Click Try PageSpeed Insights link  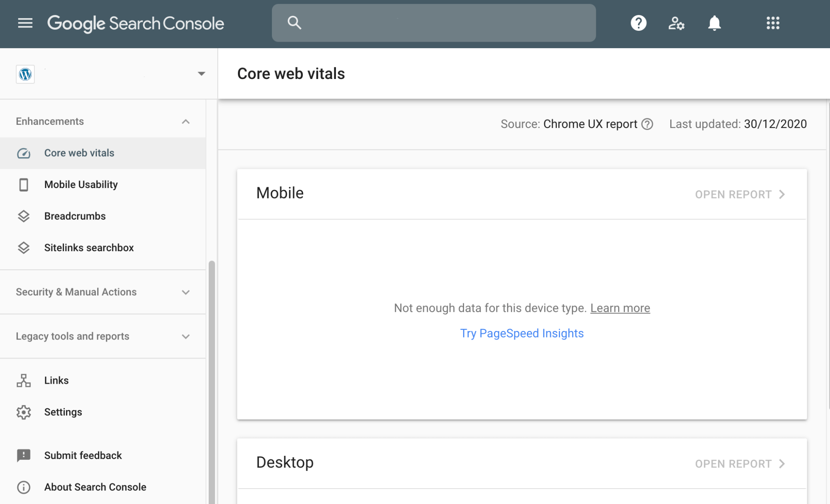pyautogui.click(x=522, y=333)
